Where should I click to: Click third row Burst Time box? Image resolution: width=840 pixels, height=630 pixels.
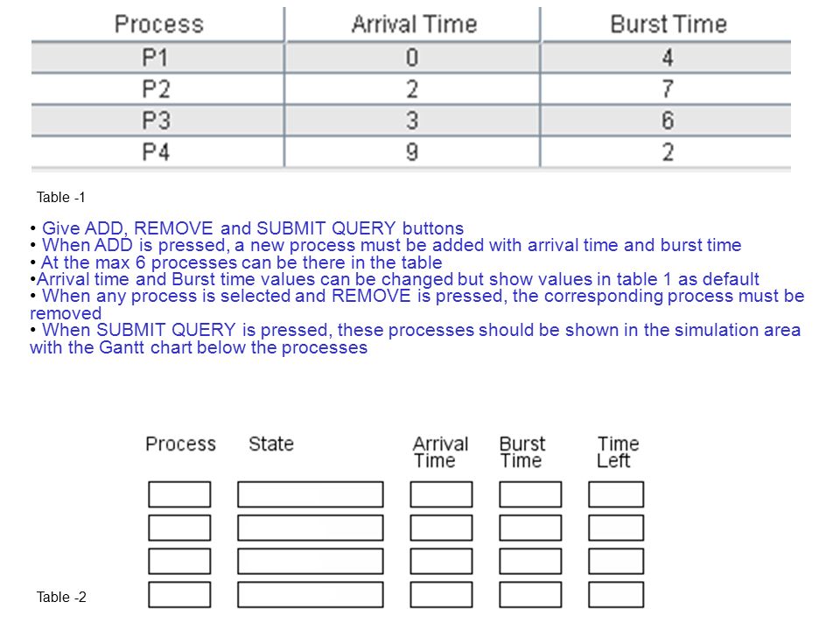click(x=530, y=562)
